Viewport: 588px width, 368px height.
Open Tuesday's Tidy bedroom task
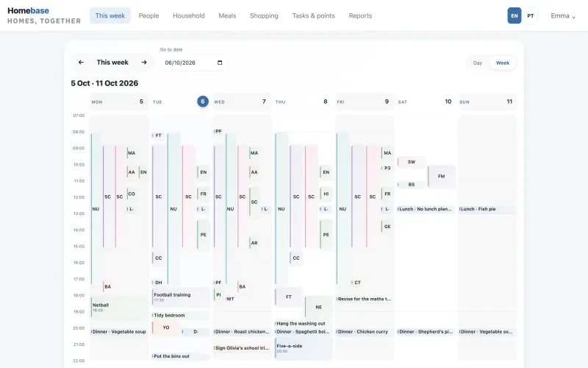pyautogui.click(x=181, y=316)
